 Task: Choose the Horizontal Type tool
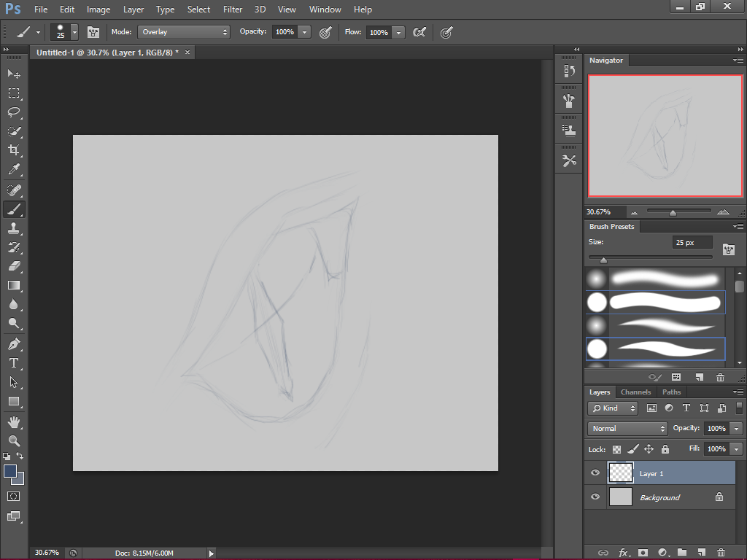tap(14, 362)
